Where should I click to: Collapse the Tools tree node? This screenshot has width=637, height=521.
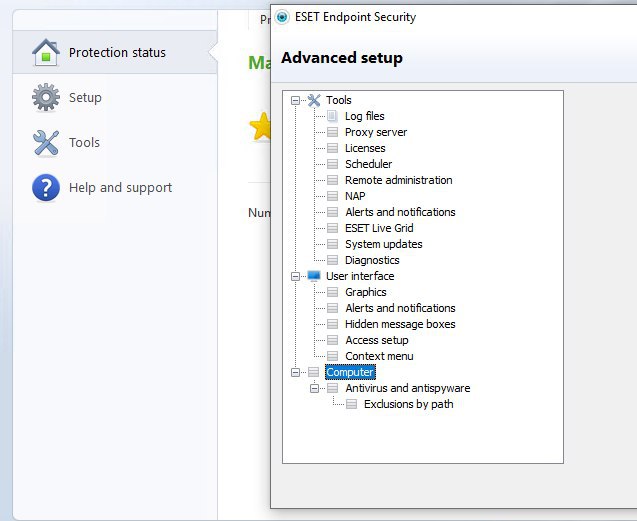pos(295,100)
